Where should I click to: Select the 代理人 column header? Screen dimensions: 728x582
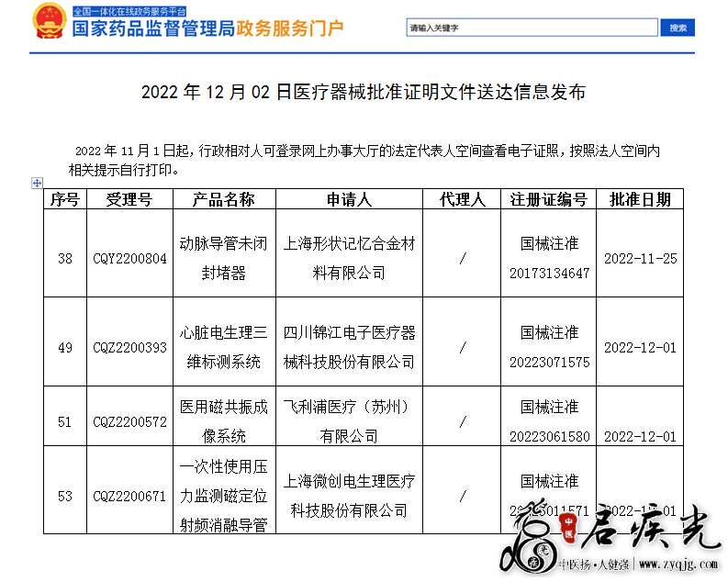pos(462,199)
